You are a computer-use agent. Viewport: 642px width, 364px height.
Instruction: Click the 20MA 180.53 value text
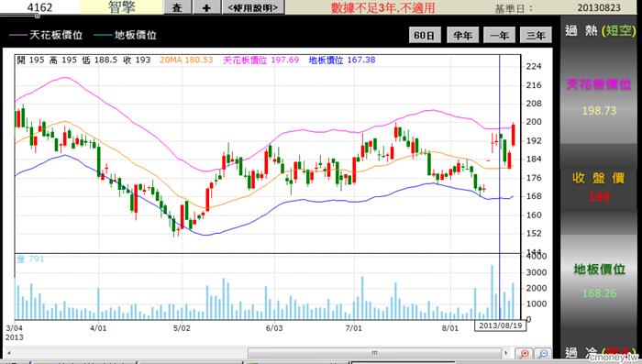[186, 60]
